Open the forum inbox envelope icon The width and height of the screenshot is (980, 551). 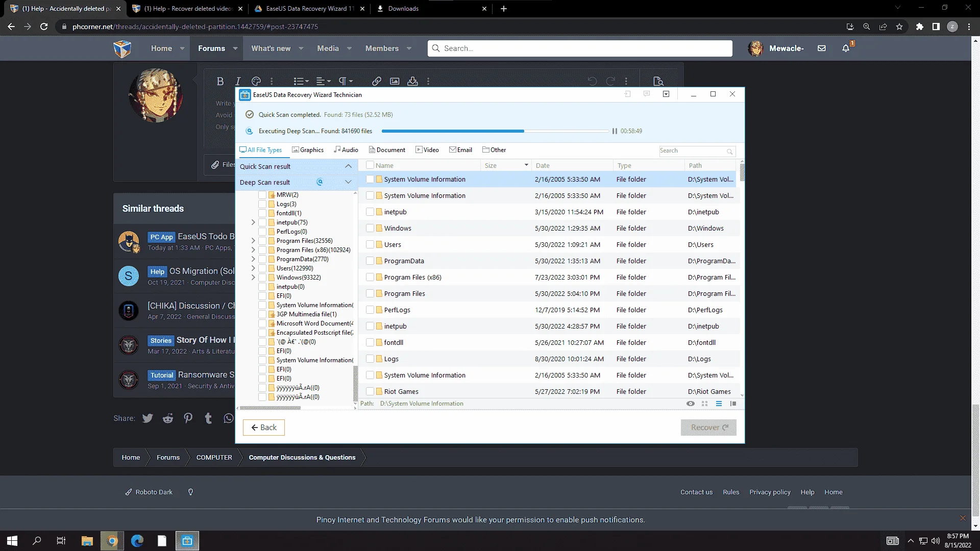(822, 48)
